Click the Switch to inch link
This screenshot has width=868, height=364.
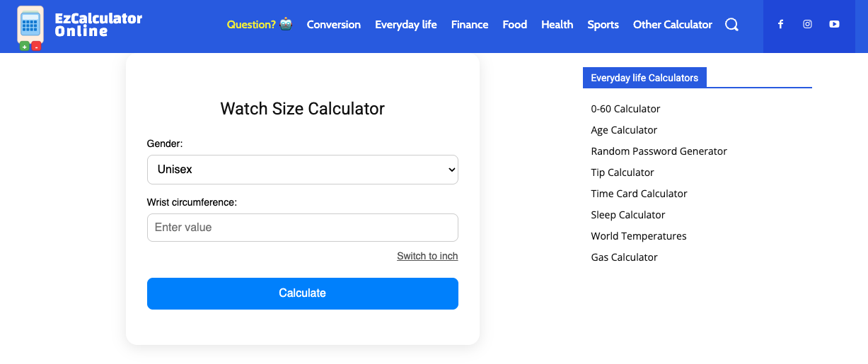click(427, 256)
